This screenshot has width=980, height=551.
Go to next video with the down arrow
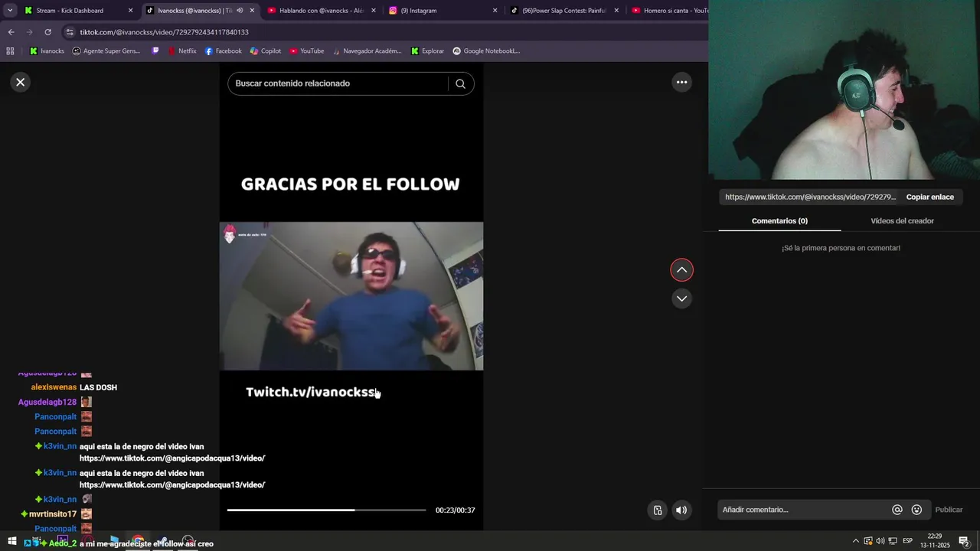[x=681, y=298]
